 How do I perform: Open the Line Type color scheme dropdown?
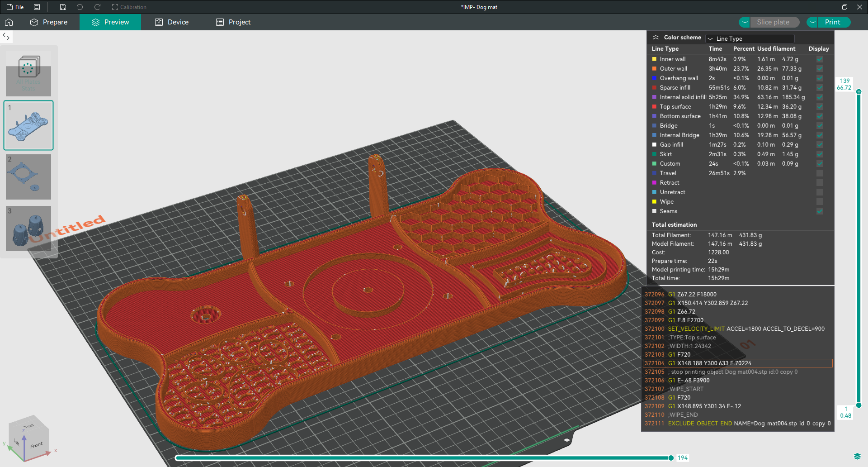point(750,39)
